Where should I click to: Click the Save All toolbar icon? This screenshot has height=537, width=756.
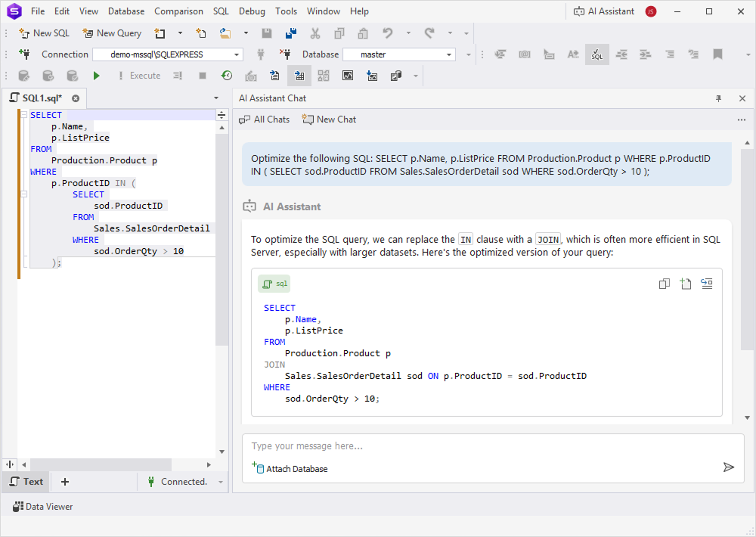[x=290, y=33]
